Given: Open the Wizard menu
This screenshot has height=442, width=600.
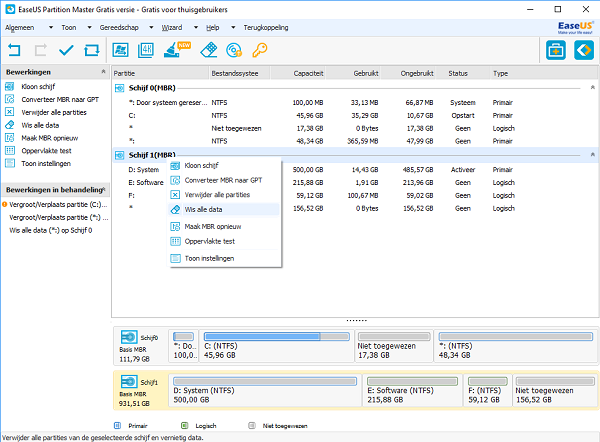Looking at the screenshot, I should pyautogui.click(x=172, y=28).
